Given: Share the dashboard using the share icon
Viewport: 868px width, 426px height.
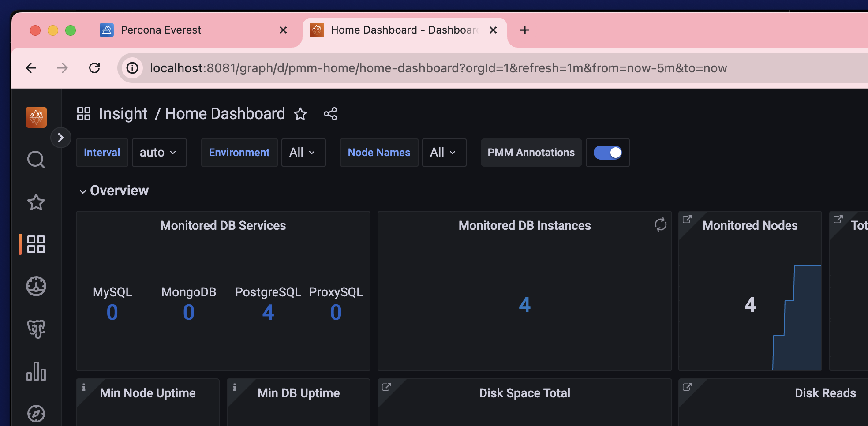Looking at the screenshot, I should pyautogui.click(x=330, y=114).
